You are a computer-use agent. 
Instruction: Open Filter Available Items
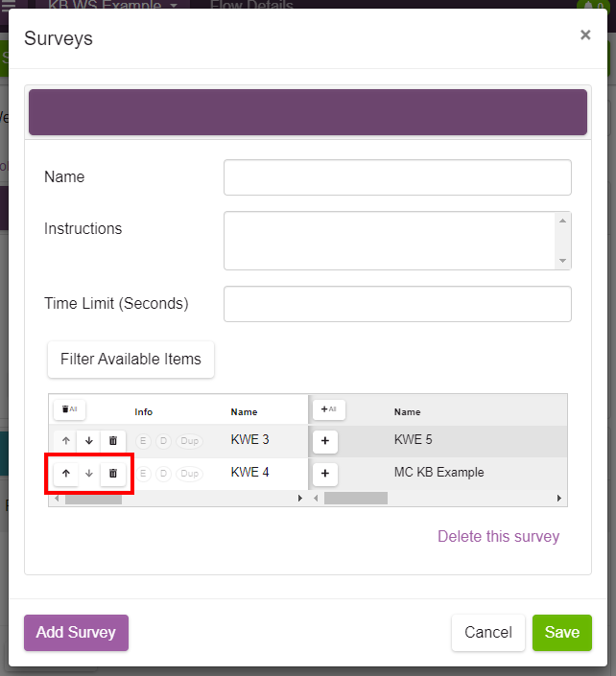point(130,360)
